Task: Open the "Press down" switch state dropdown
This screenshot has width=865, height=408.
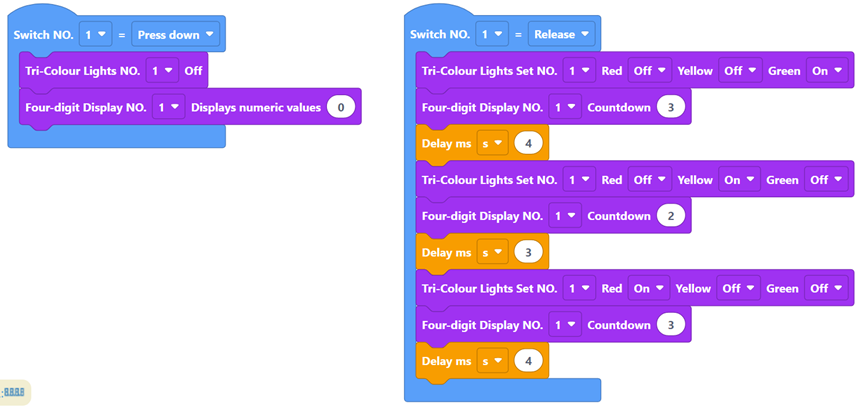Action: coord(176,35)
